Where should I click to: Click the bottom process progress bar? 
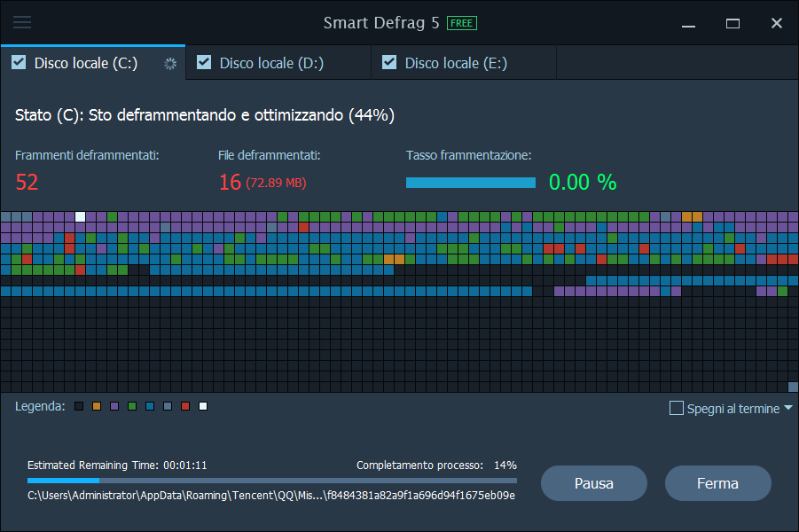point(271,481)
